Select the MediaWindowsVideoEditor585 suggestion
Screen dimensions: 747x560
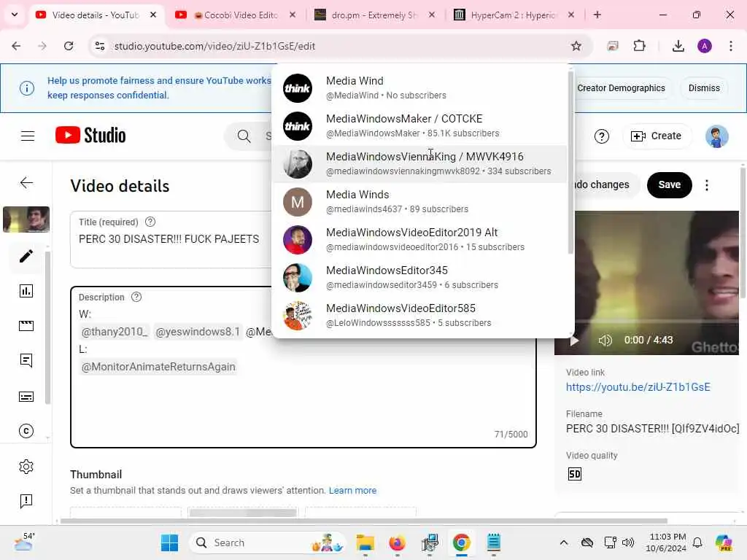point(419,315)
